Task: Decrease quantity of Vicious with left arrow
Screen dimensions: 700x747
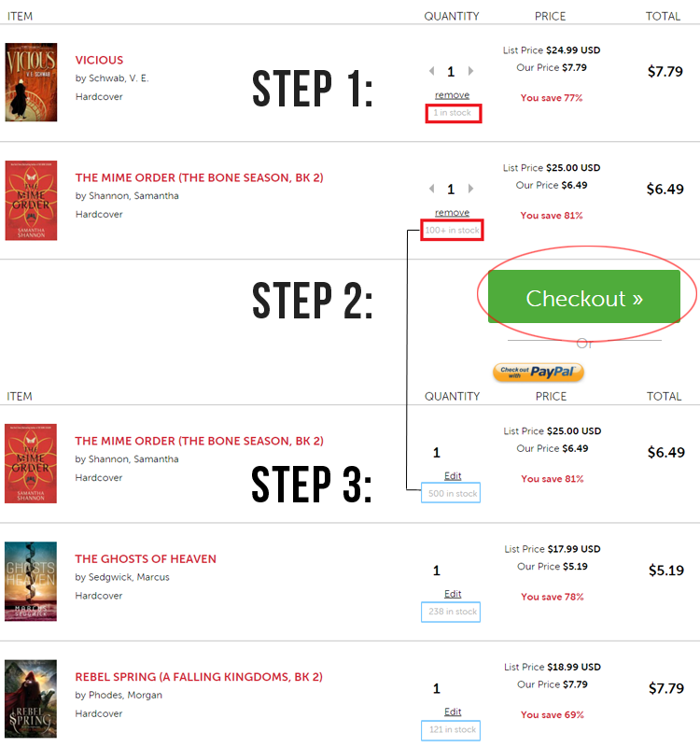Action: 431,71
